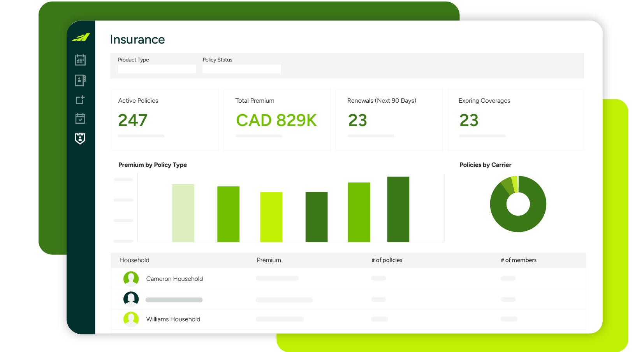Click the add-new item sidebar icon
Viewport: 644px width, 352px height.
click(x=80, y=100)
